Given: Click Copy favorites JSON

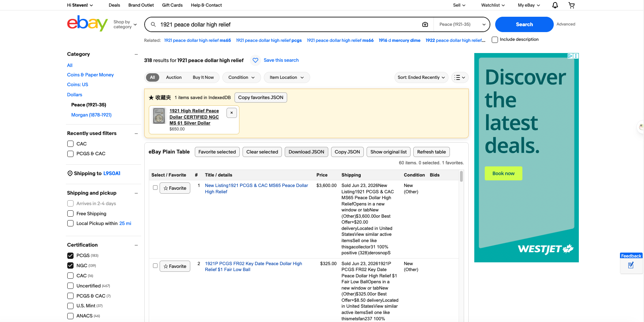Looking at the screenshot, I should click(261, 98).
